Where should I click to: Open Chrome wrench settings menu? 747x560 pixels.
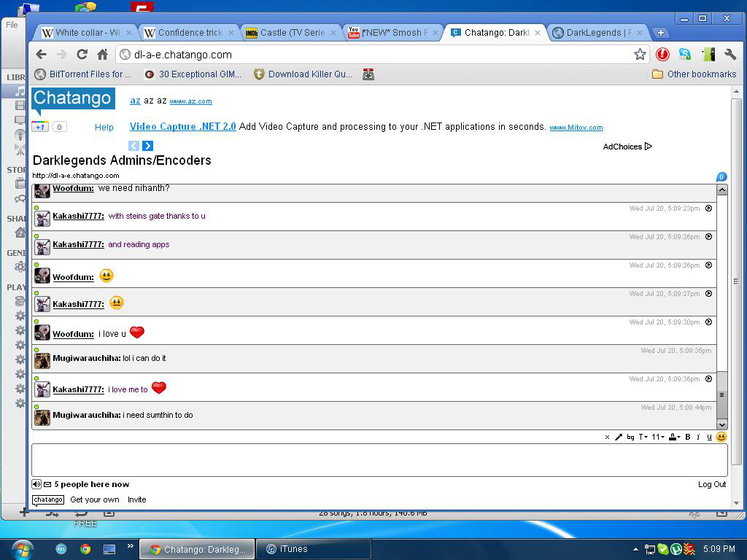pos(729,54)
